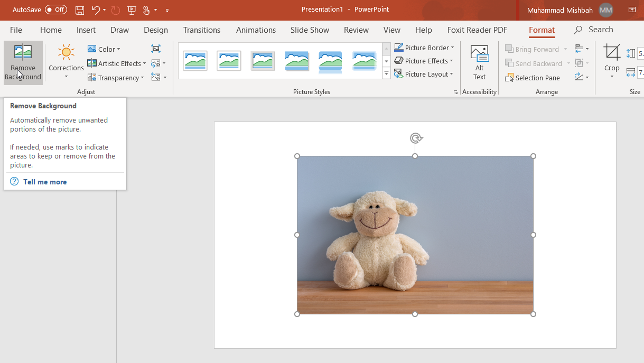Undo the last action
Screen dimensions: 644x363
tap(95, 10)
